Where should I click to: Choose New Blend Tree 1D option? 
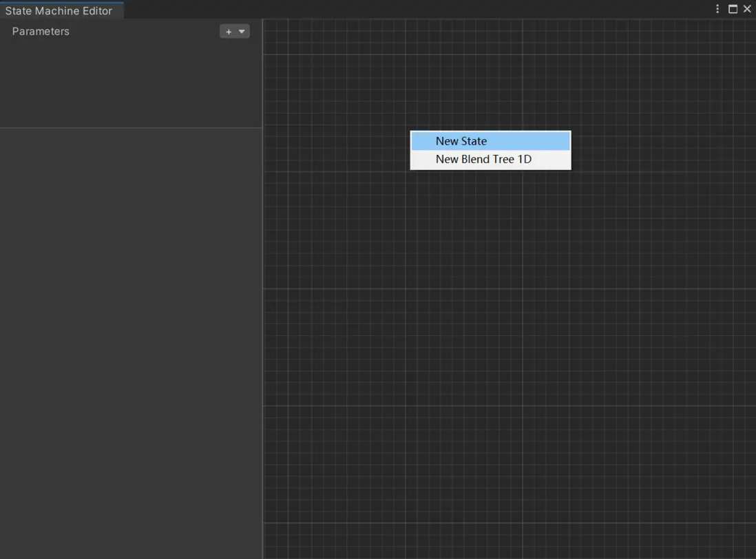tap(490, 160)
